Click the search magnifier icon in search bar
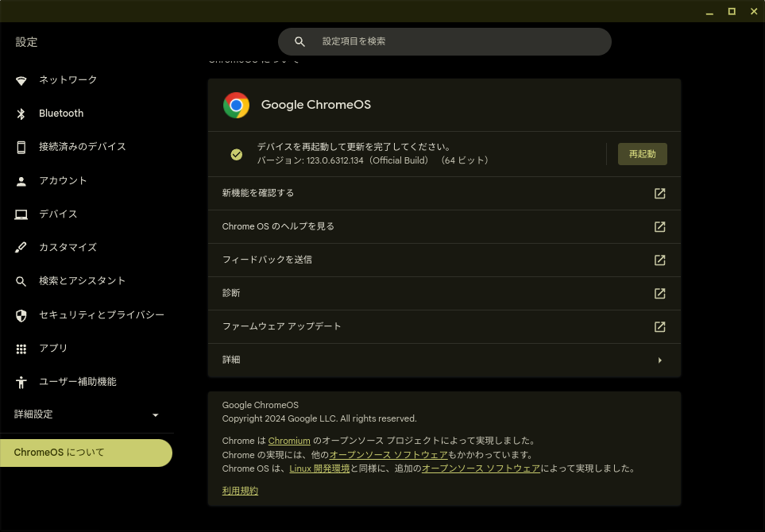765x532 pixels. pos(299,42)
